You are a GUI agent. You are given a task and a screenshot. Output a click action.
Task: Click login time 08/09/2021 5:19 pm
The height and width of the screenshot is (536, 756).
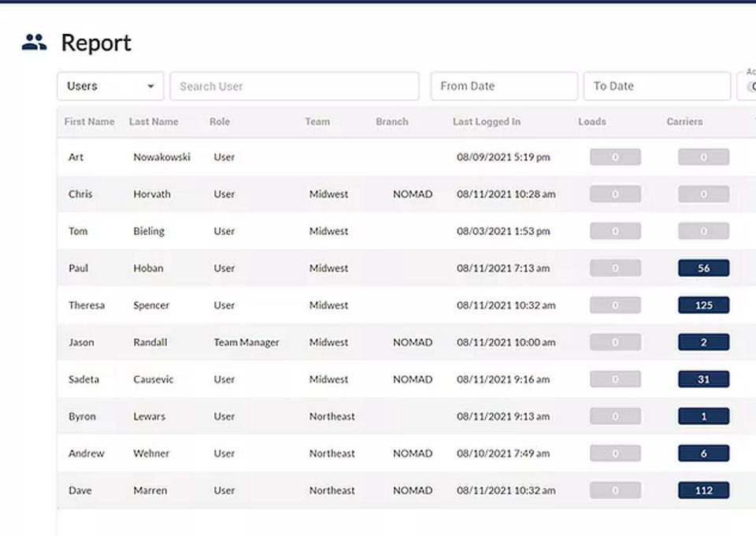[x=503, y=157]
